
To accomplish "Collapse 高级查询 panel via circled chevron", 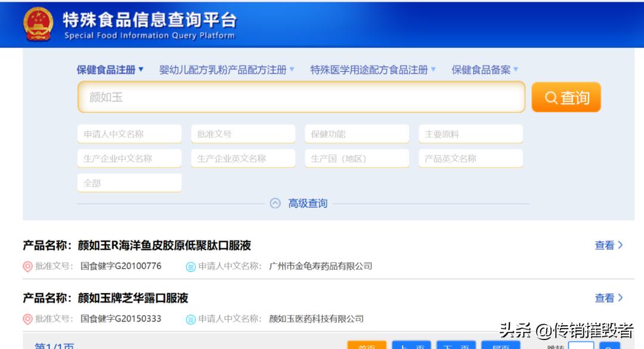I will coord(274,203).
